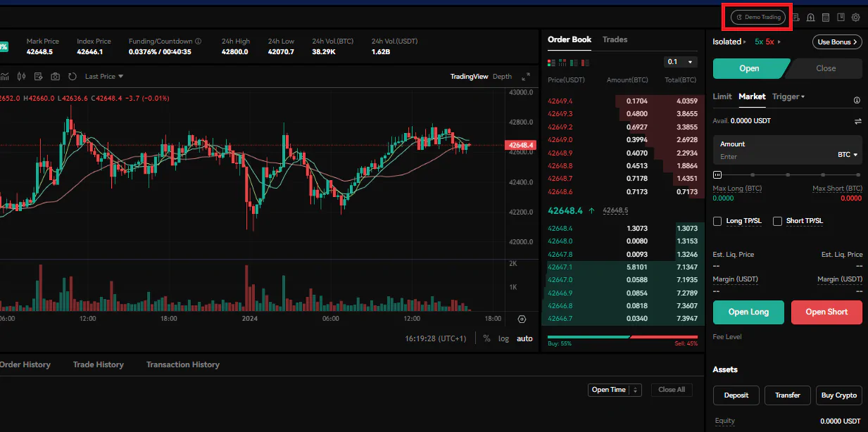Toggle the percent scale on chart
Screen dimensions: 868x432
(486, 338)
